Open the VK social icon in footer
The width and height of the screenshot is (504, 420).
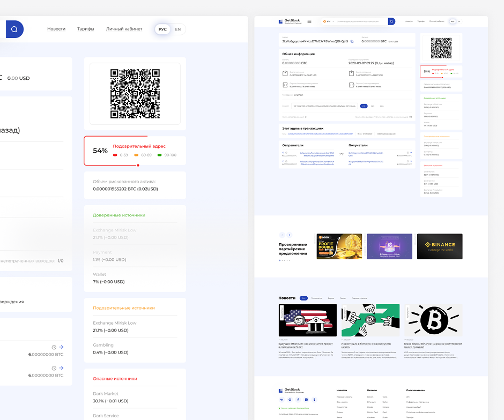tap(281, 400)
